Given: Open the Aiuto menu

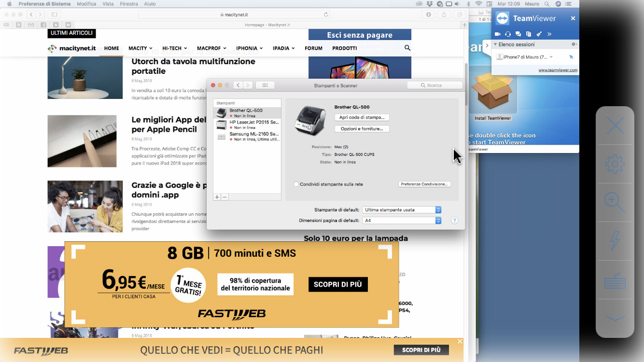Looking at the screenshot, I should (x=150, y=4).
